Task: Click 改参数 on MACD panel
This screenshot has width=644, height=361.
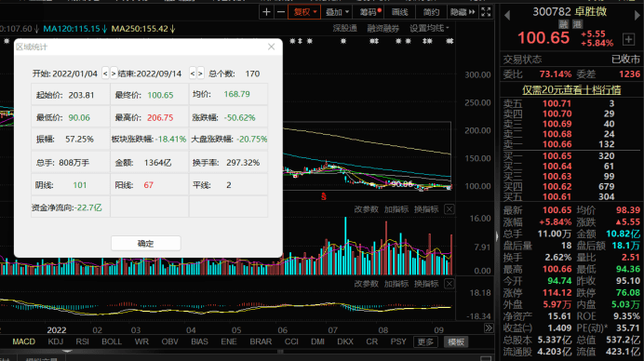Action: [366, 284]
